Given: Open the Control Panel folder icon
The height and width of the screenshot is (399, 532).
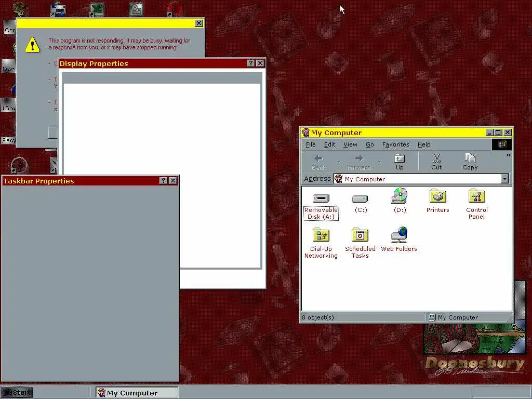Looking at the screenshot, I should pyautogui.click(x=477, y=196).
